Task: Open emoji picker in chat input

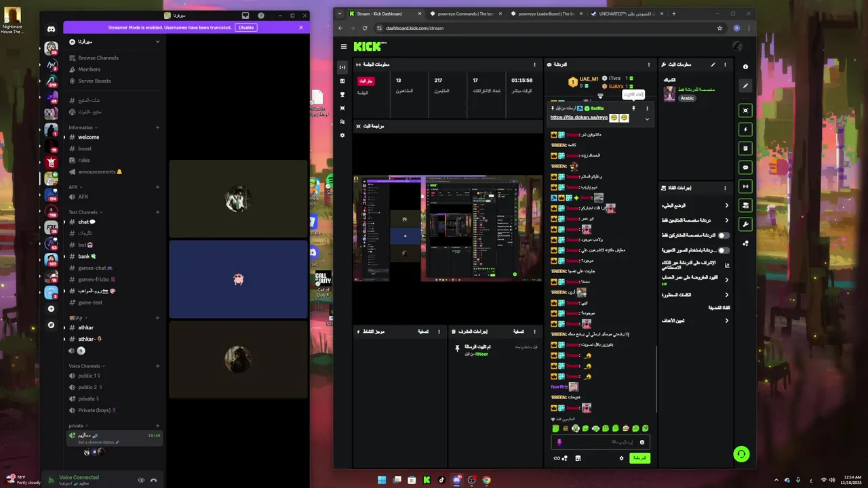Action: coord(642,442)
